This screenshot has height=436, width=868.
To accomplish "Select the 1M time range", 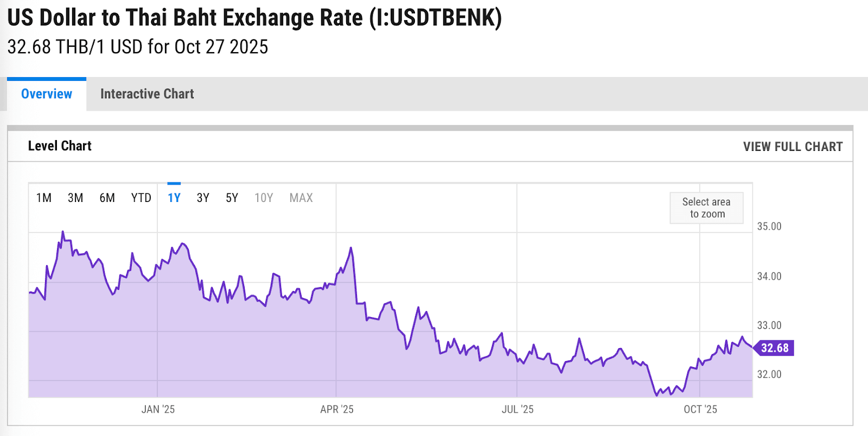I will [44, 198].
